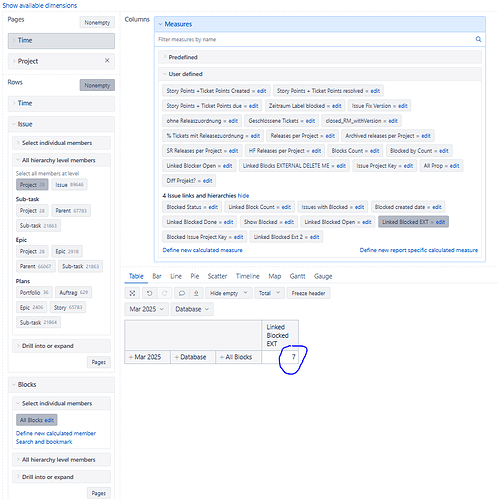Click the export upload icon

[196, 293]
